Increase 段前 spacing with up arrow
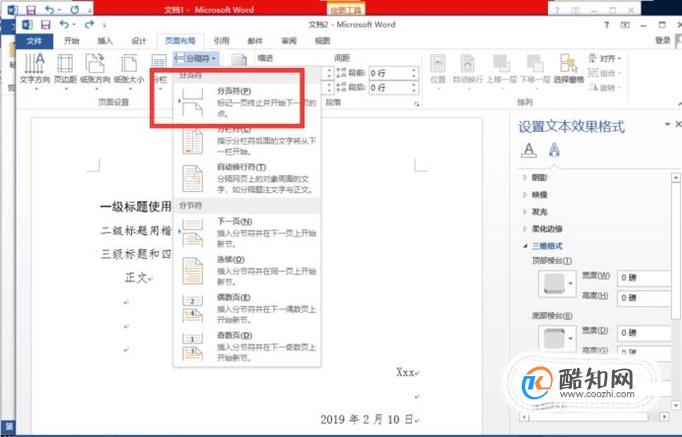This screenshot has width=682, height=437. [x=414, y=70]
